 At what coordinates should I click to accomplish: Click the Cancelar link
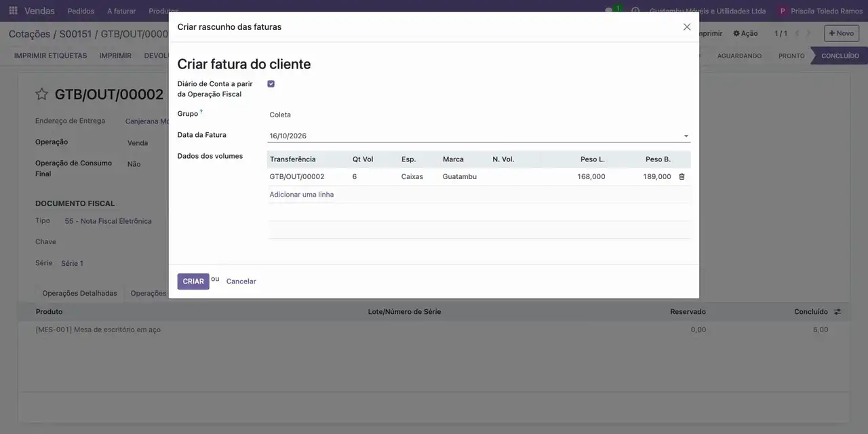tap(241, 281)
